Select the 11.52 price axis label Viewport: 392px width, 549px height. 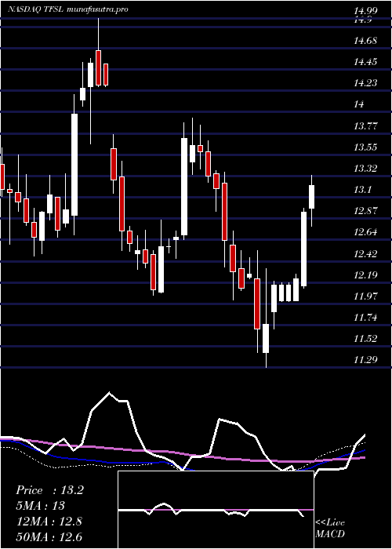coord(365,339)
